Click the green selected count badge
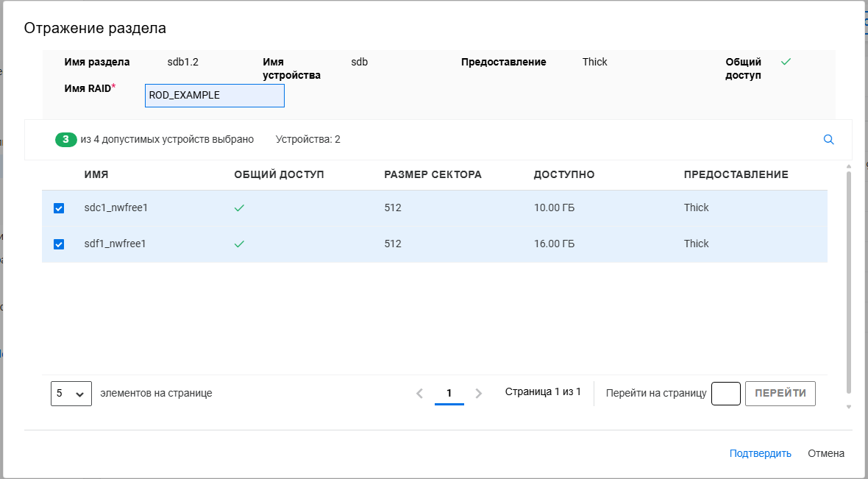Viewport: 868px width, 479px height. coord(65,140)
